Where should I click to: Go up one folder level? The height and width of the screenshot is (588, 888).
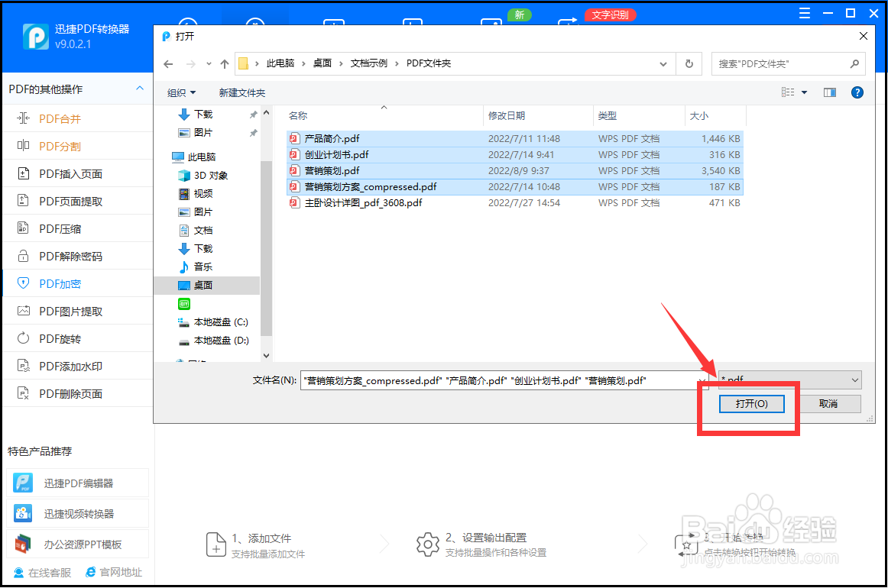click(x=224, y=64)
